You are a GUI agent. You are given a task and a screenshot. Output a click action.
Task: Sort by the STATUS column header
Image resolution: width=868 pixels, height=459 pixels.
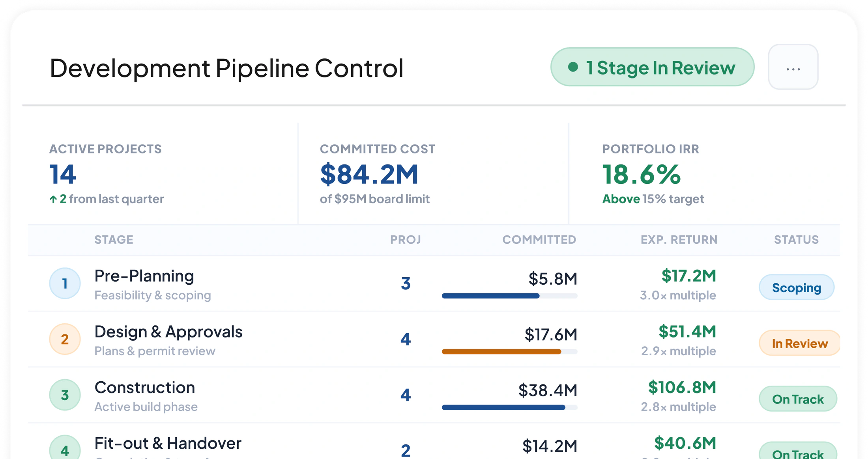tap(796, 239)
